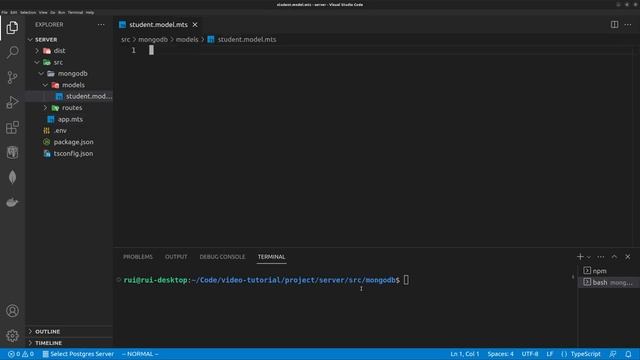640x360 pixels.
Task: Split the editor to the right
Action: point(614,24)
